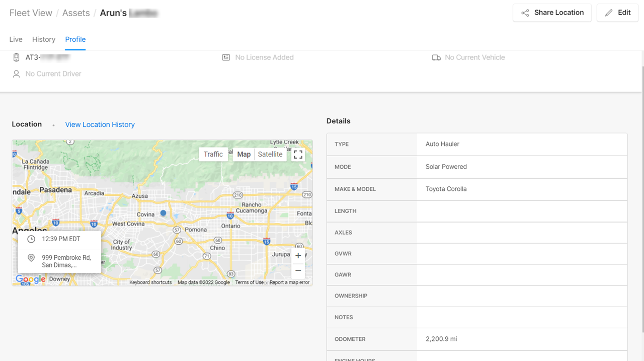Click the vehicle truck icon

(x=436, y=57)
